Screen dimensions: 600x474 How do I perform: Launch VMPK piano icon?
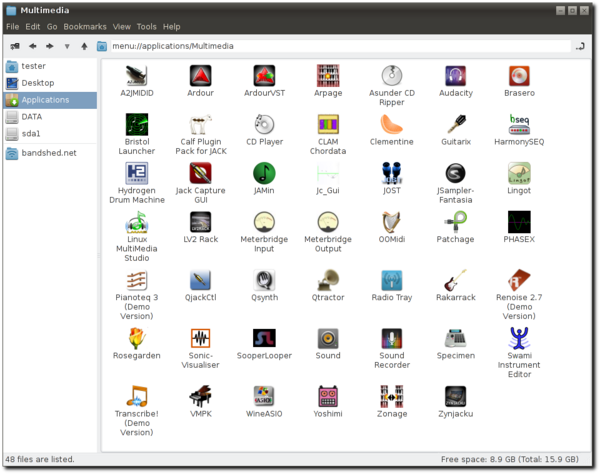tap(201, 396)
